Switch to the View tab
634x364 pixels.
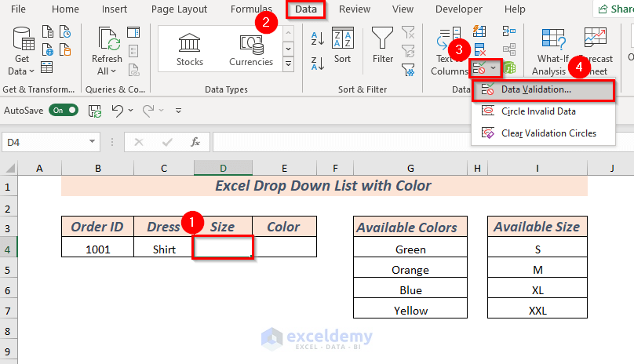coord(403,9)
